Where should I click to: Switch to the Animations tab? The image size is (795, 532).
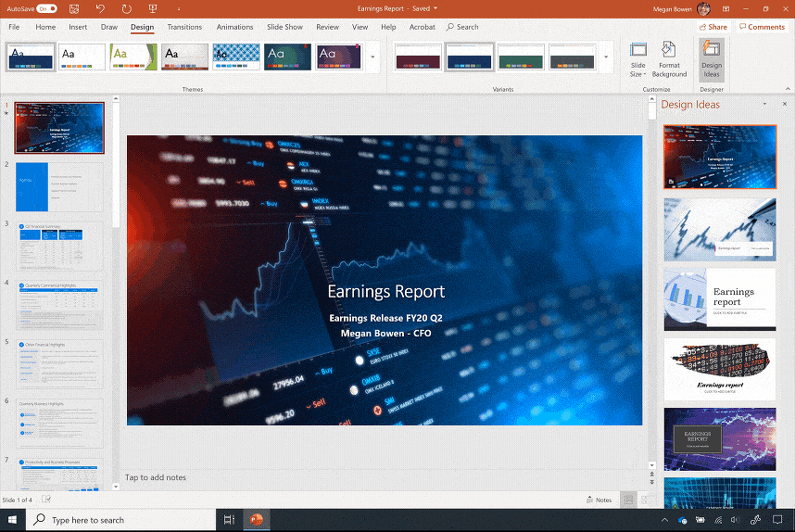234,27
